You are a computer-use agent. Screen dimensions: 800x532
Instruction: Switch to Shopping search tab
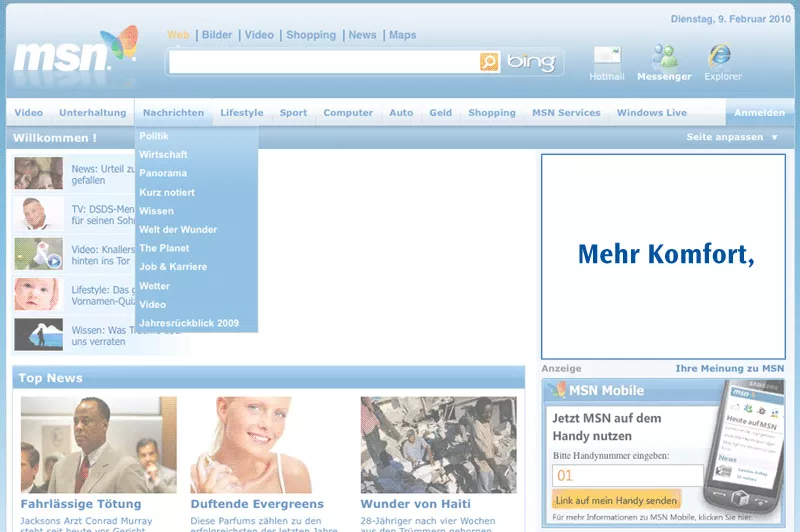click(311, 35)
